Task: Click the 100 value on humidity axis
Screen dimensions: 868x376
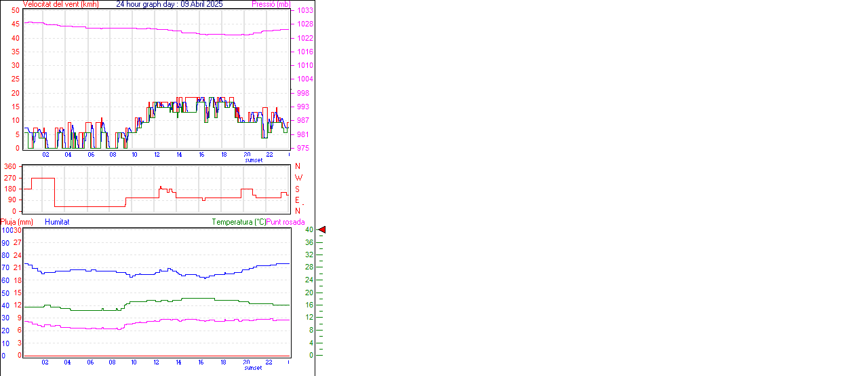Action: 7,230
